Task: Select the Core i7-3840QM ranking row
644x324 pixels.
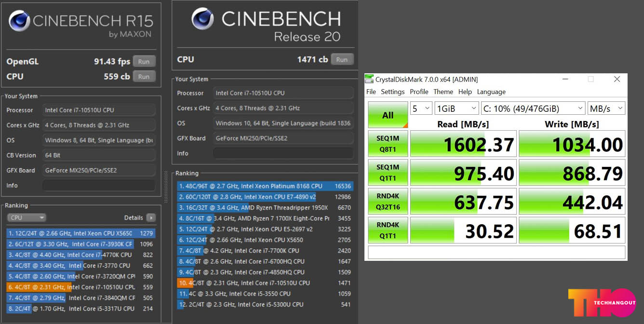Action: (81, 298)
